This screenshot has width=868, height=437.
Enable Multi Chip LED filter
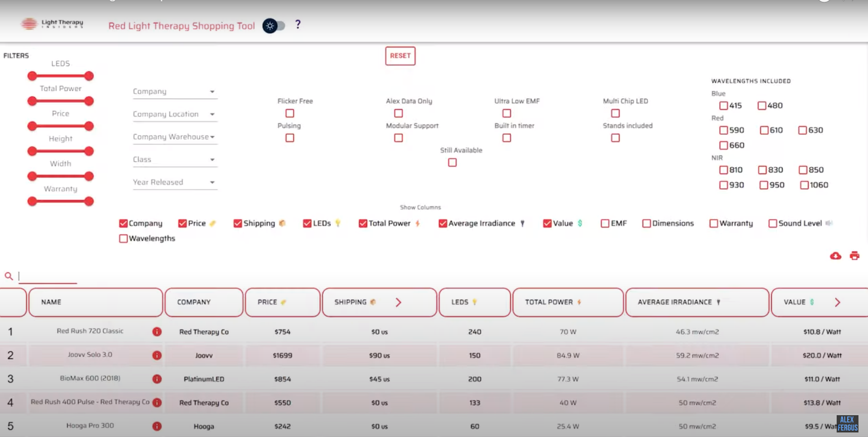coord(615,113)
